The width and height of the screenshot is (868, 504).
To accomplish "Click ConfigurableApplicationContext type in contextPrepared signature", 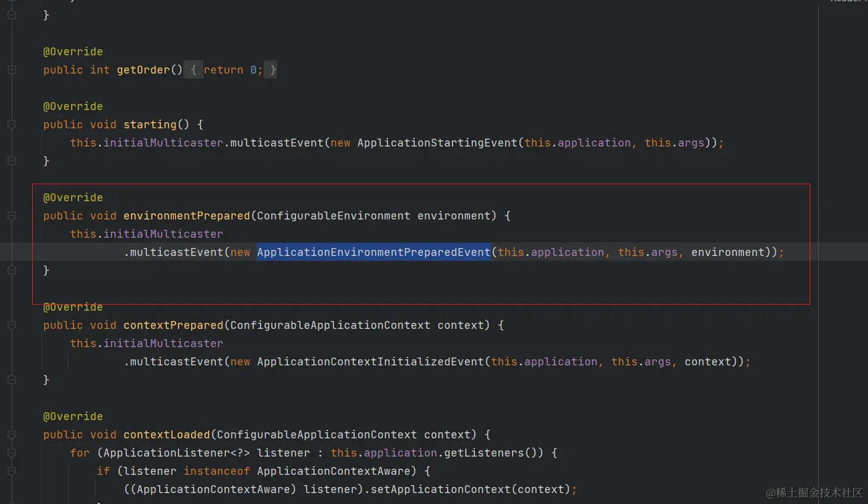I will (330, 325).
